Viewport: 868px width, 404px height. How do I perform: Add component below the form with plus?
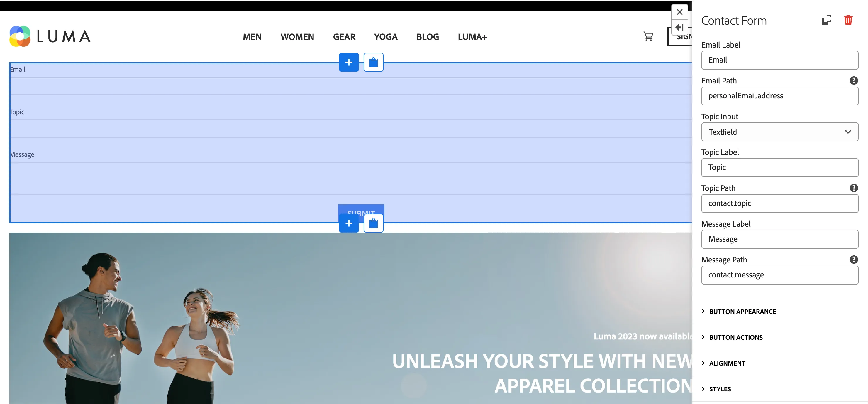(x=349, y=223)
